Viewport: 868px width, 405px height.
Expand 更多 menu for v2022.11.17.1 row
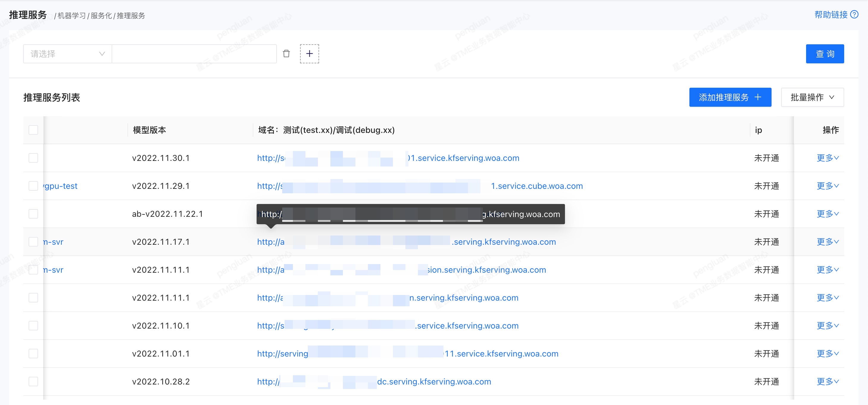(827, 242)
